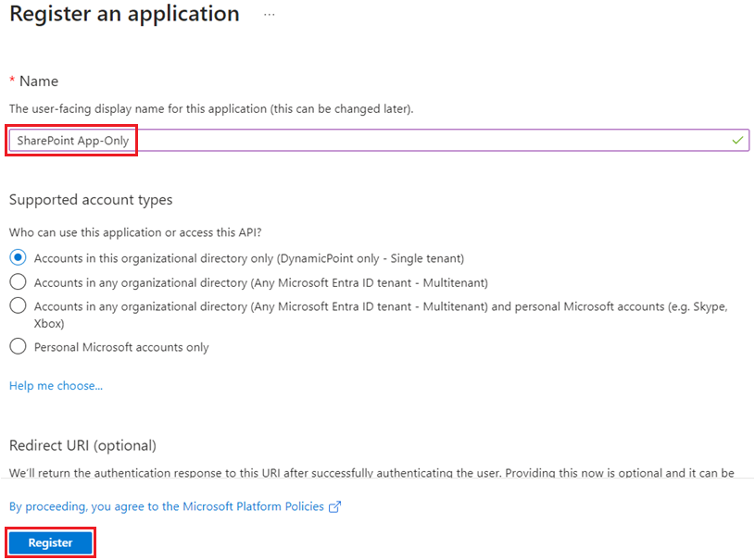Click the 'By proceeding, you agree' text
755x560 pixels.
pyautogui.click(x=74, y=506)
